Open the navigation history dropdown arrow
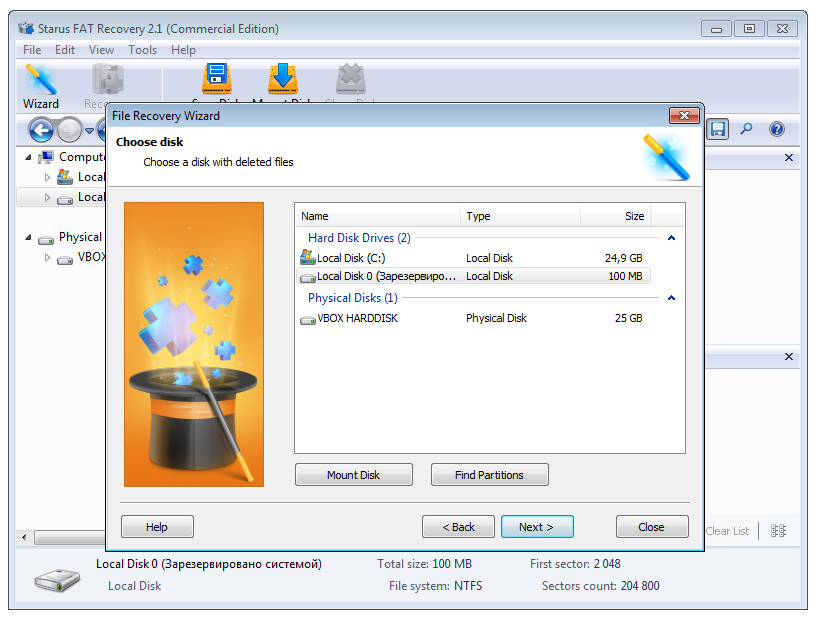This screenshot has width=830, height=626. 89,131
